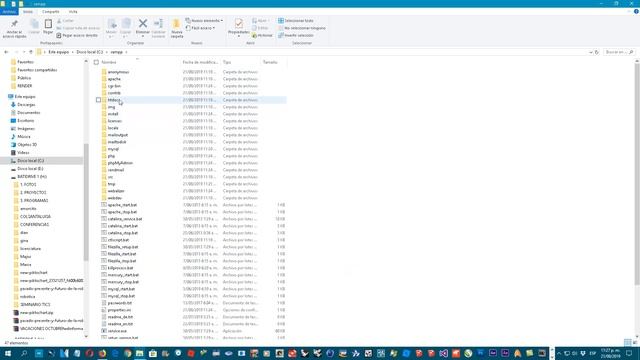Open CONFERENCIAS folder in navigation pane
640x360 pixels.
[x=34, y=224]
